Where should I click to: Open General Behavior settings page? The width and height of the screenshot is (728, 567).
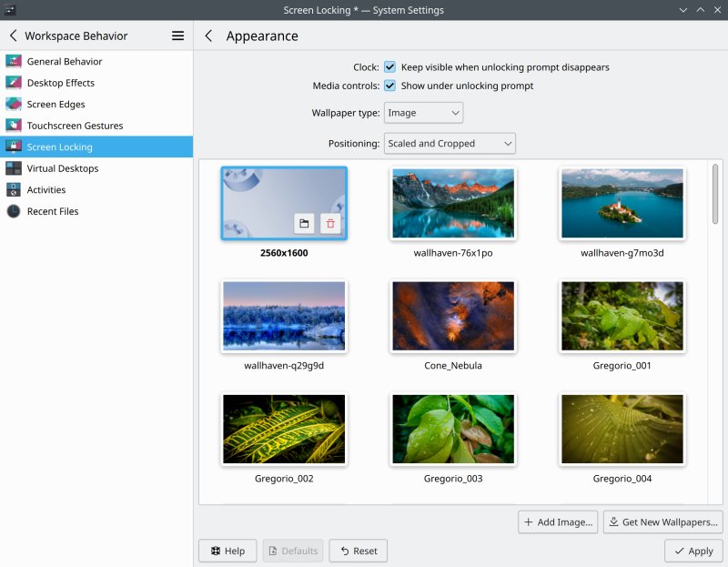coord(65,62)
